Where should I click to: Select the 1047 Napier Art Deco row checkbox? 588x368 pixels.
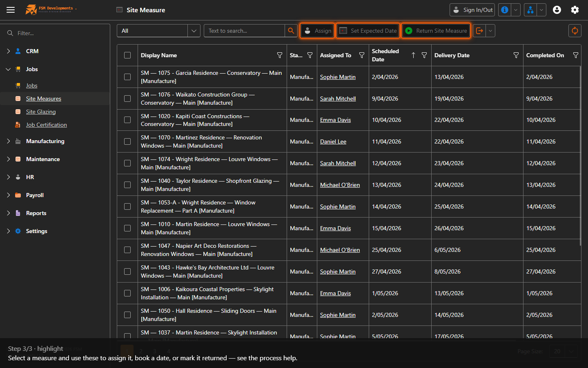[x=127, y=250]
